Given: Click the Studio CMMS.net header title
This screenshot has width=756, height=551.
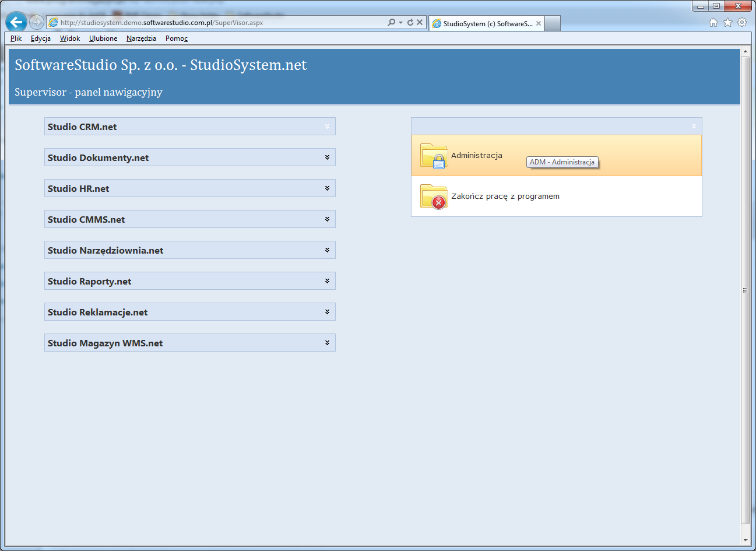Looking at the screenshot, I should (86, 219).
